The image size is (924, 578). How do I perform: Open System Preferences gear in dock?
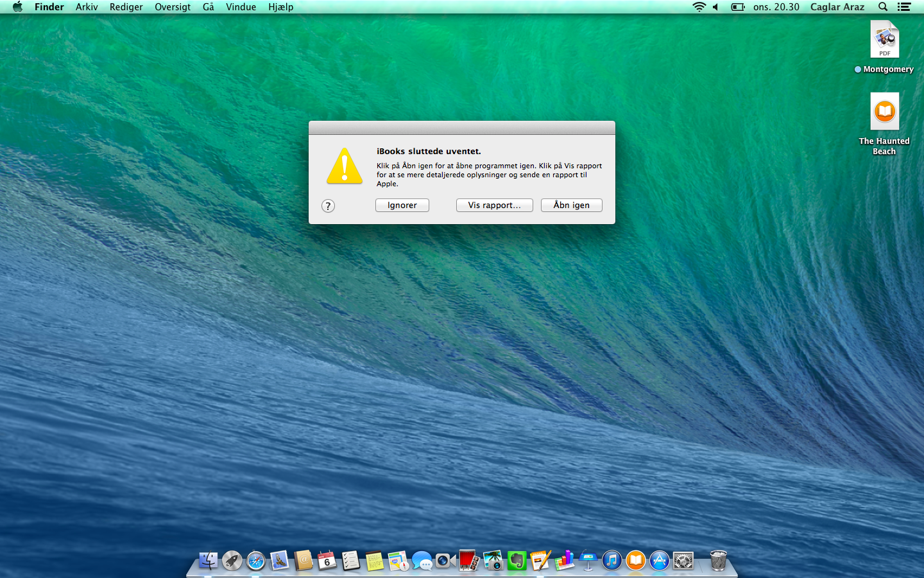point(683,561)
